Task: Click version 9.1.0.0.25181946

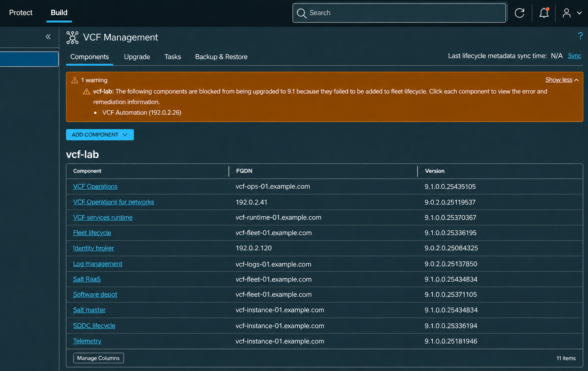Action: [451, 341]
